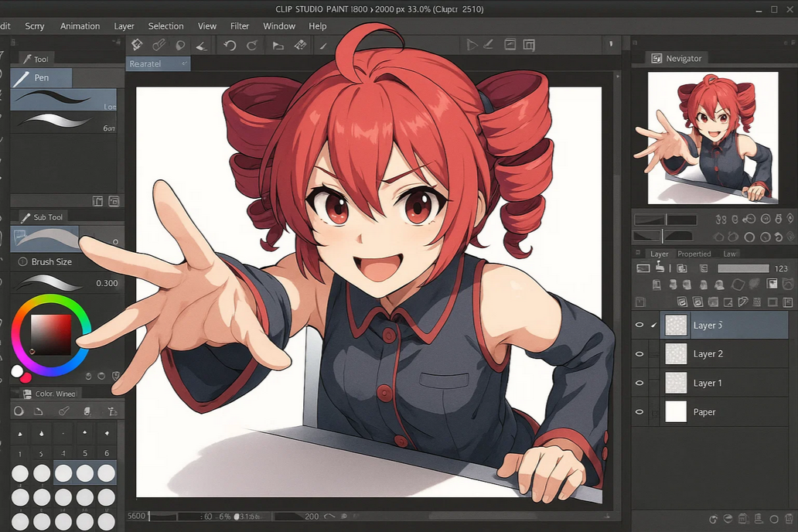Select the white color swatch below color wheel
Image resolution: width=798 pixels, height=532 pixels.
(x=17, y=371)
